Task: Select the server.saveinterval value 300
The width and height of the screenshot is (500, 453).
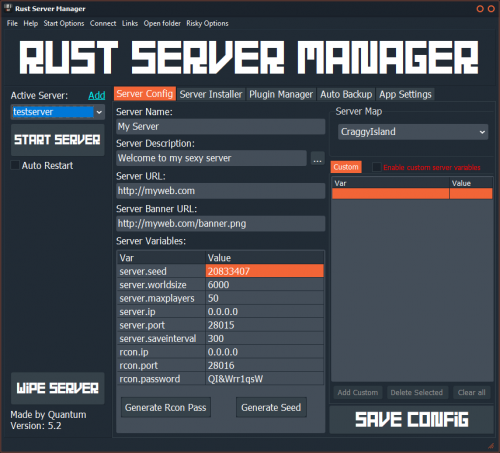Action: (x=265, y=338)
